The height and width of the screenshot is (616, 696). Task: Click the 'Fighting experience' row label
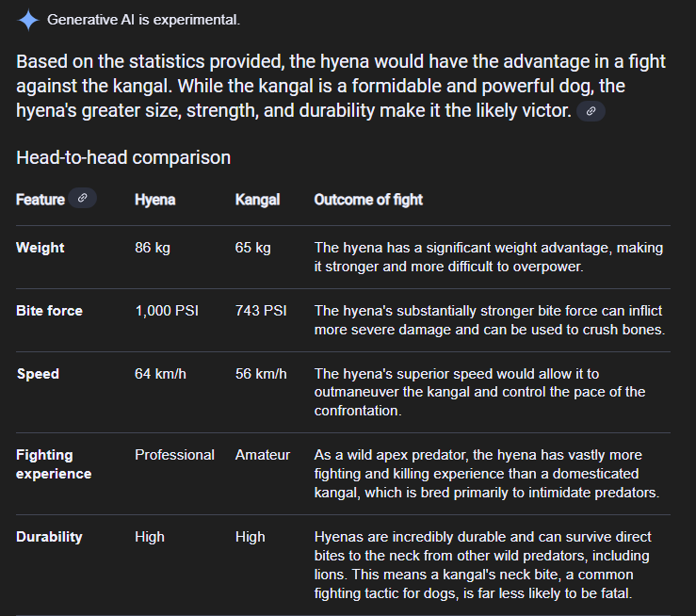[x=54, y=464]
